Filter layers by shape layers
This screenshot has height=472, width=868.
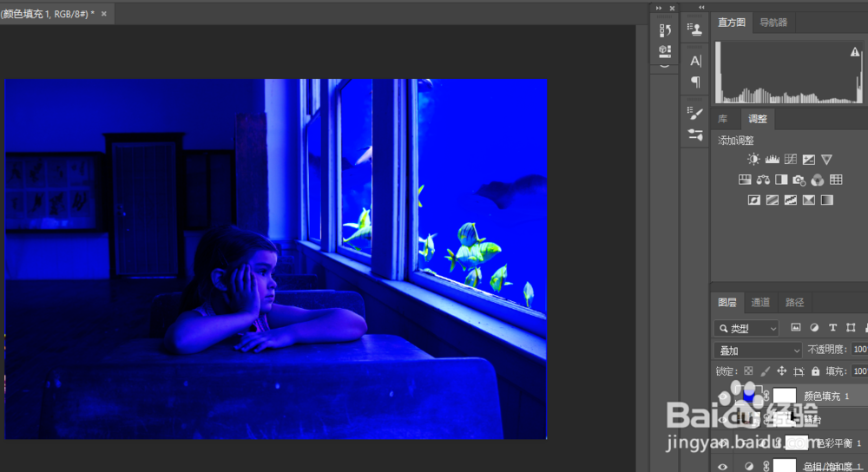(851, 328)
